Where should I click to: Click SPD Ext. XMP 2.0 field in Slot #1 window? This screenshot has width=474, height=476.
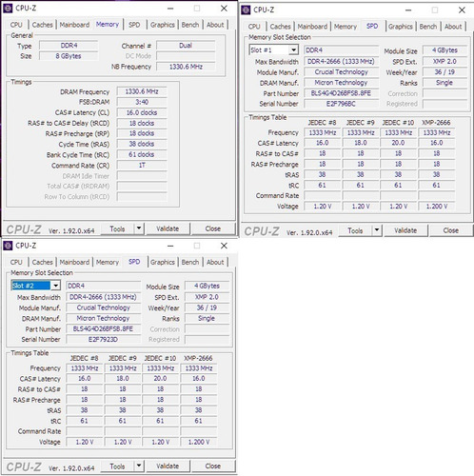pyautogui.click(x=444, y=61)
